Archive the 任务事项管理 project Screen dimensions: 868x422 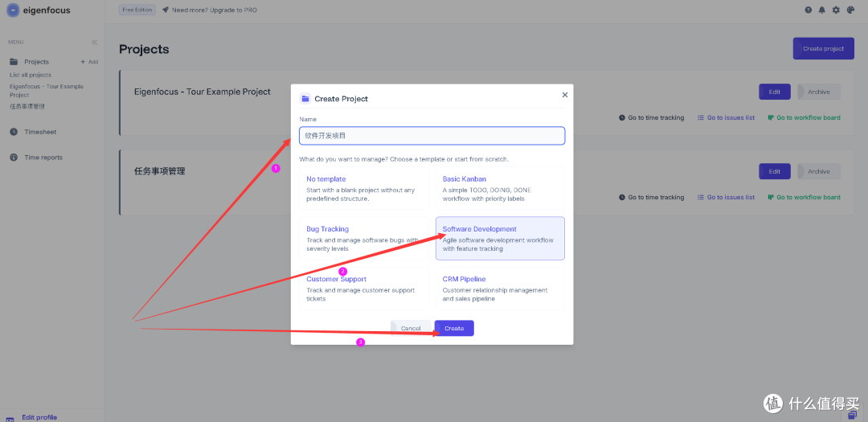point(819,172)
